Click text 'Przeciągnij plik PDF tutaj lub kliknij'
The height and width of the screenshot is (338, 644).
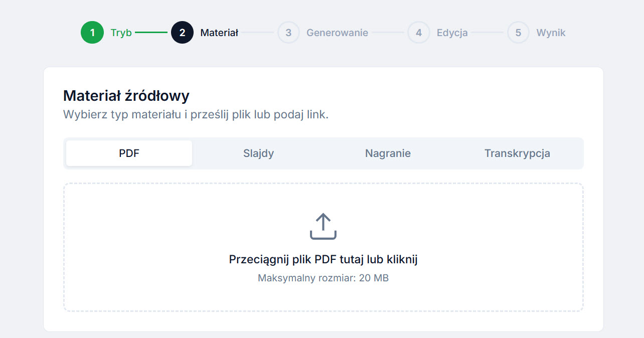pos(323,259)
